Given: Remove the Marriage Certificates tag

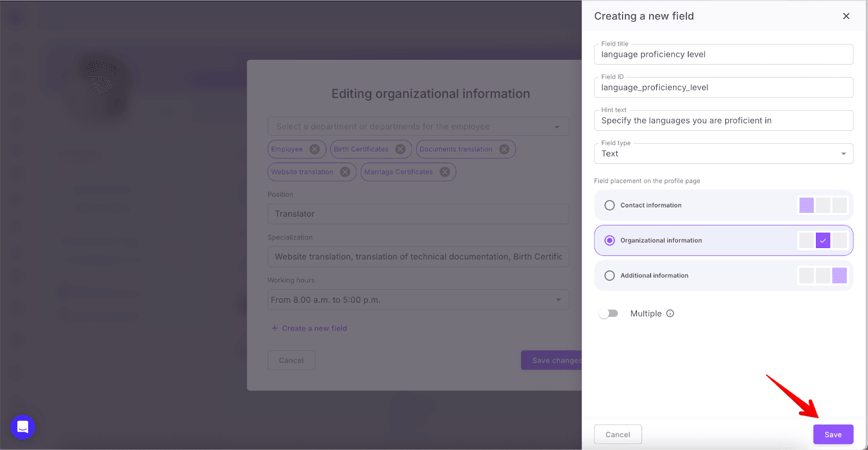Looking at the screenshot, I should point(445,172).
